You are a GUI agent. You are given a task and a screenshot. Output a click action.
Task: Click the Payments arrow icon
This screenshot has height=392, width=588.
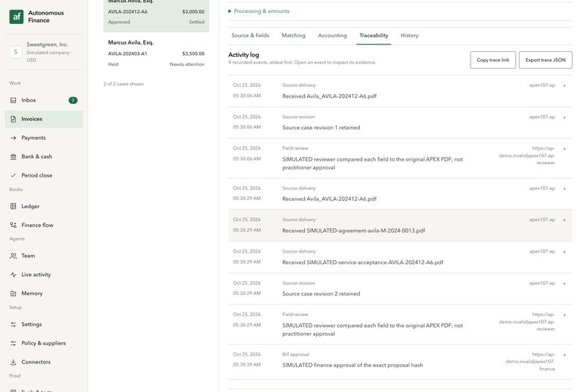point(13,138)
